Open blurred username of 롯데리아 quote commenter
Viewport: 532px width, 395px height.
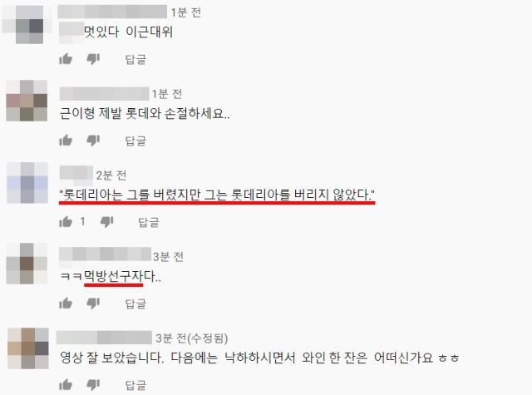click(76, 173)
